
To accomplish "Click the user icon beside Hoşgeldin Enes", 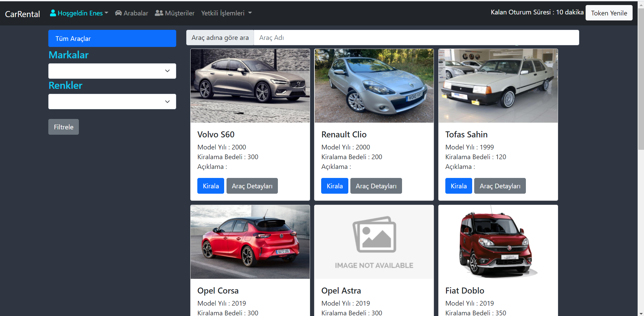I will [53, 13].
